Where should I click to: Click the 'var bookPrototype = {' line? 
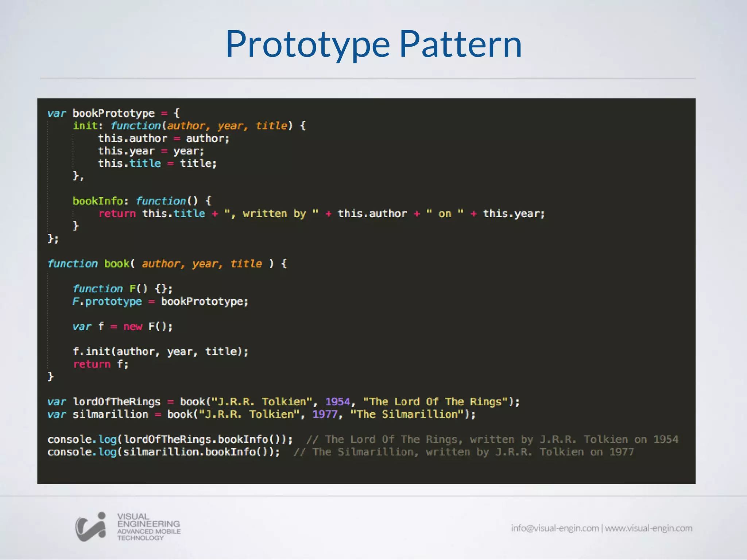(x=113, y=113)
